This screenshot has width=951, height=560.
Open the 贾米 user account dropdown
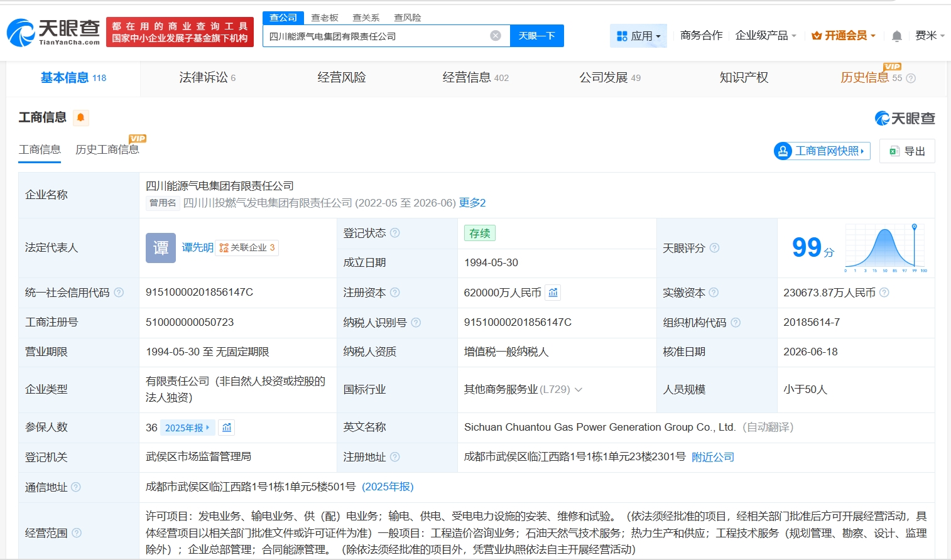pos(930,36)
